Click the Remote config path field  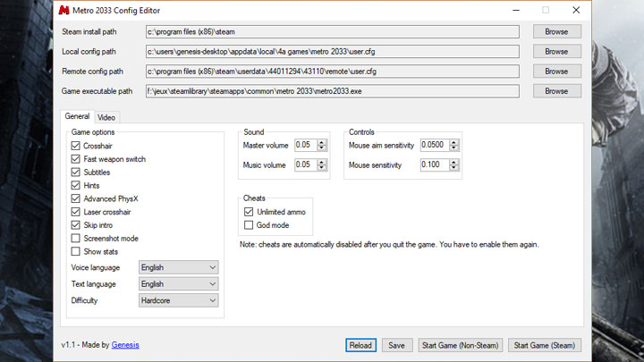tap(332, 71)
